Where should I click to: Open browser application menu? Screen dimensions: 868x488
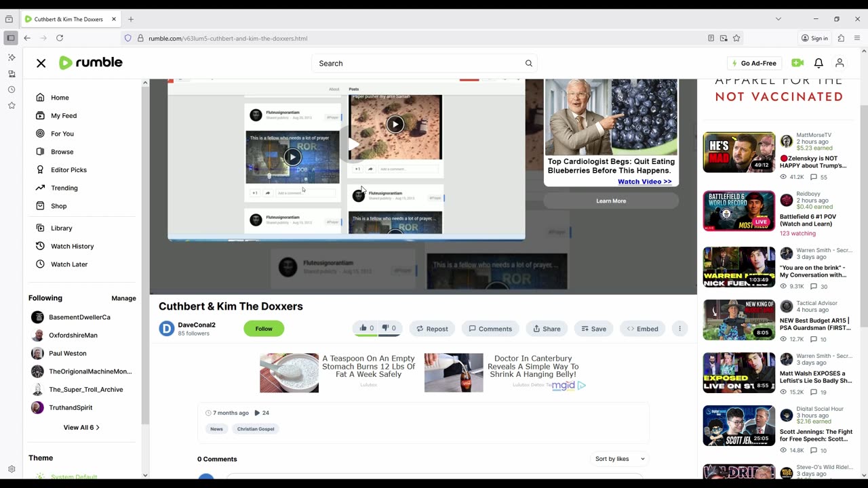coord(856,38)
